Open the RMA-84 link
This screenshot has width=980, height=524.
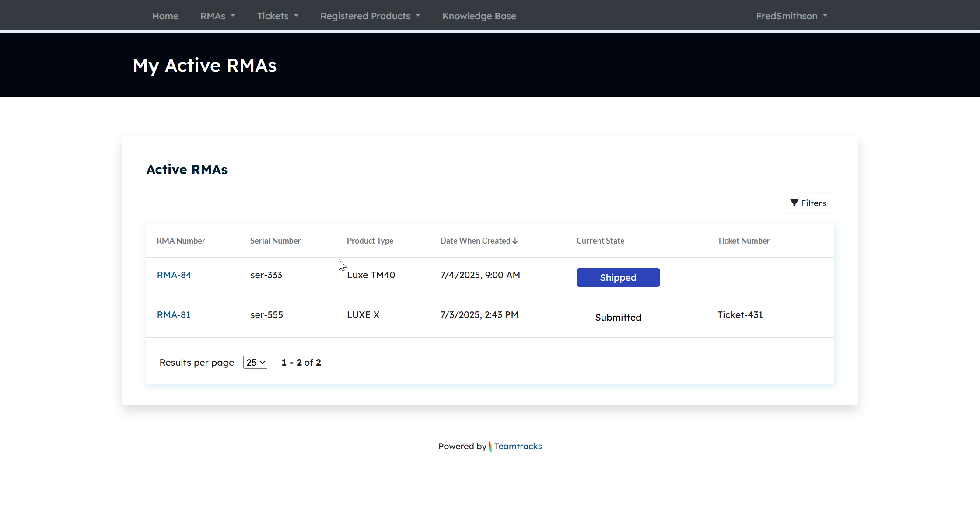174,275
